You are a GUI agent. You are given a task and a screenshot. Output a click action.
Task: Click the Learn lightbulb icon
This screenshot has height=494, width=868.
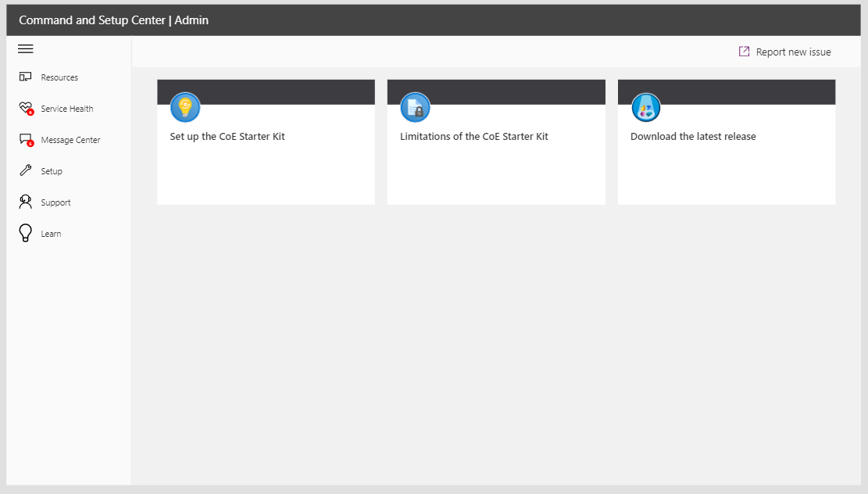click(x=24, y=233)
